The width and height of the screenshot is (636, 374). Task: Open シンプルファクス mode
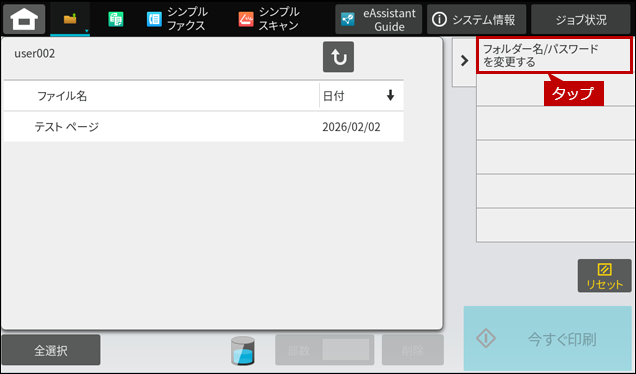point(177,19)
